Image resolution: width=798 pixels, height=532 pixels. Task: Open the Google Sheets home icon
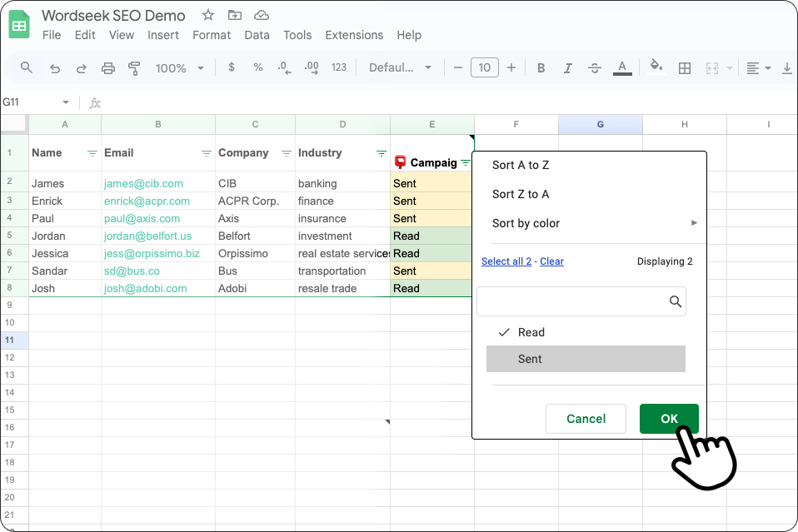tap(19, 24)
